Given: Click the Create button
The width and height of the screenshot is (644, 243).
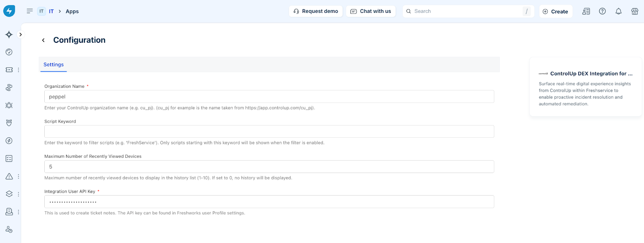Looking at the screenshot, I should (555, 11).
